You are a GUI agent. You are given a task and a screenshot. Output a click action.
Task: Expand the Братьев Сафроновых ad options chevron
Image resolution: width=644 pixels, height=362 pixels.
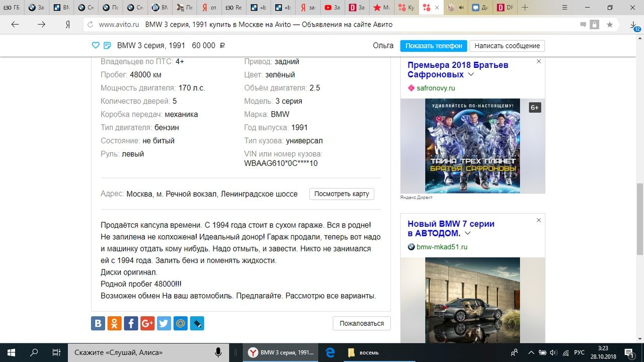tap(471, 74)
